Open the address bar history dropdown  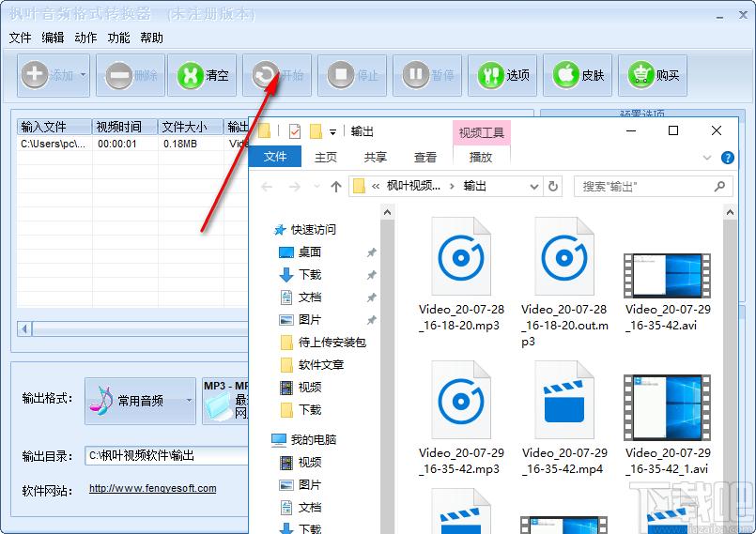point(533,187)
